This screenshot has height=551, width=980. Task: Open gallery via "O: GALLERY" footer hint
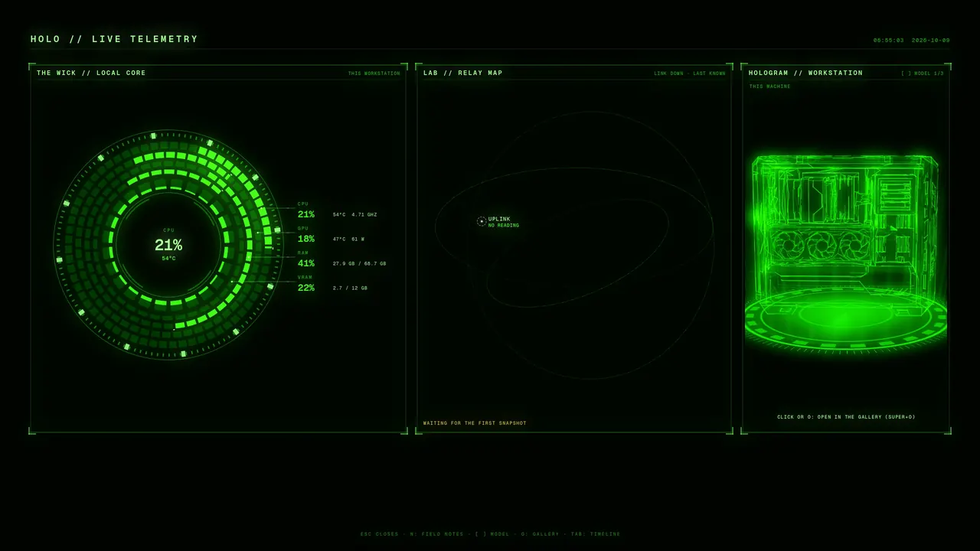(x=541, y=534)
